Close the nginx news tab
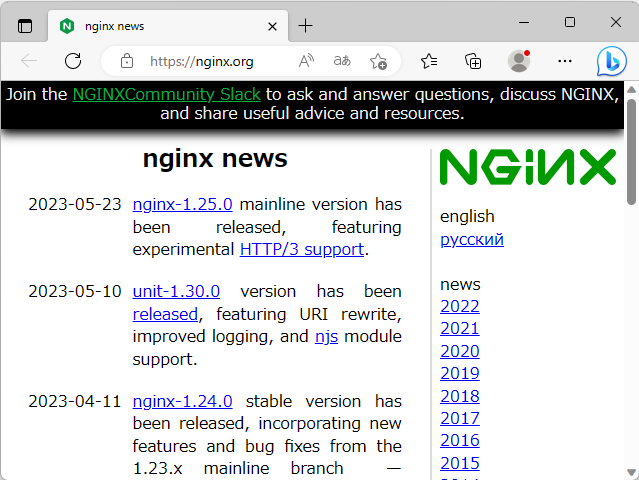The image size is (639, 480). (x=272, y=26)
